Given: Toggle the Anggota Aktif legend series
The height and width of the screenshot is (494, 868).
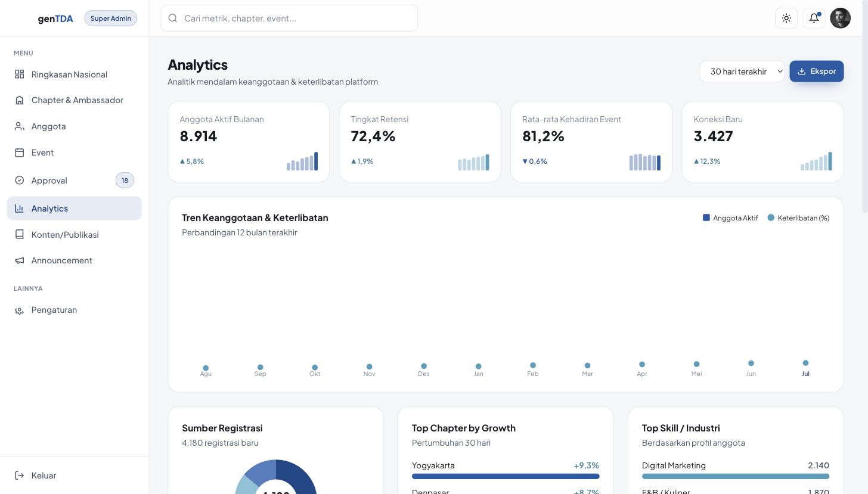Looking at the screenshot, I should coord(730,218).
